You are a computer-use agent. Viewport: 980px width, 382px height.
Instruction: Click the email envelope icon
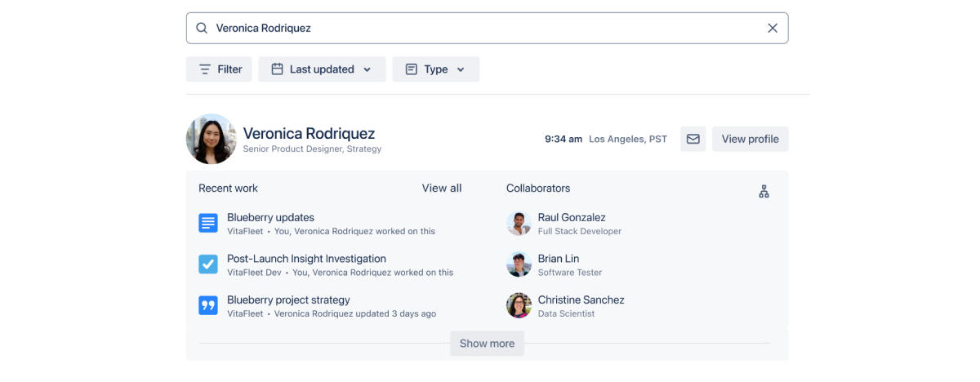tap(693, 139)
